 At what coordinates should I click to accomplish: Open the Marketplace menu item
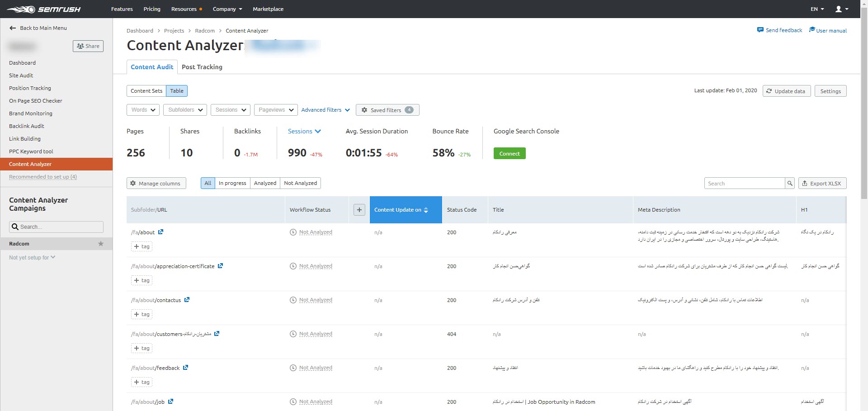point(268,9)
